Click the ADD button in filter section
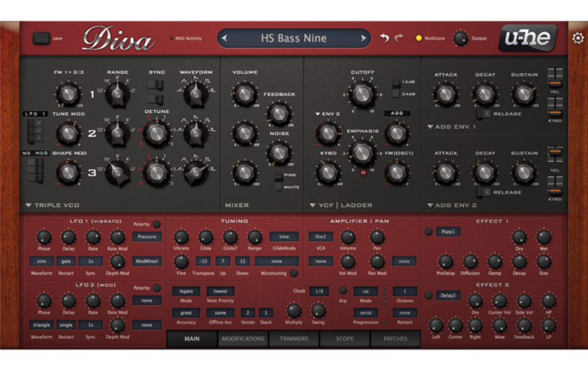 coord(397,113)
